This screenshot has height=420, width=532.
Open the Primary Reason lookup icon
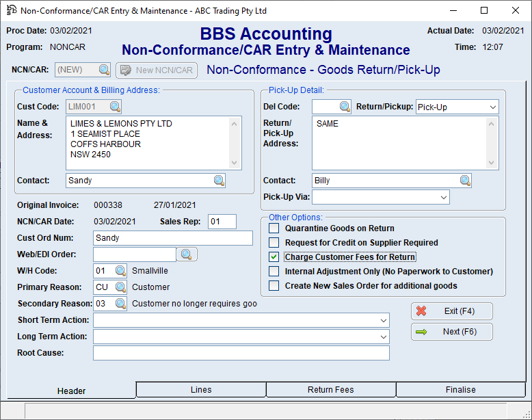pos(120,287)
